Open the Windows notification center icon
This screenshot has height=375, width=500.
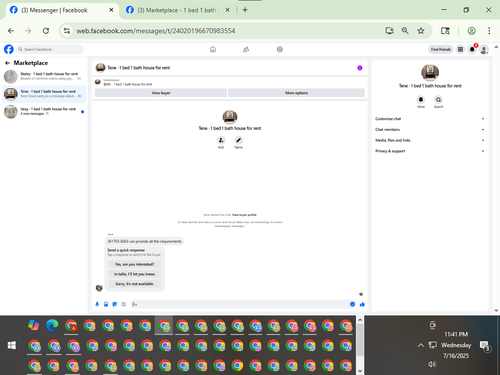pos(484,346)
